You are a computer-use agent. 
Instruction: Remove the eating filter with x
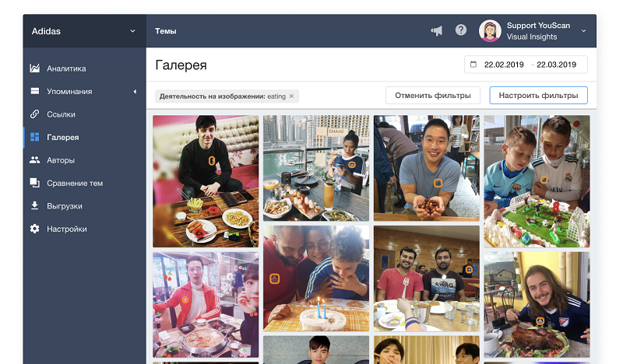(x=291, y=96)
